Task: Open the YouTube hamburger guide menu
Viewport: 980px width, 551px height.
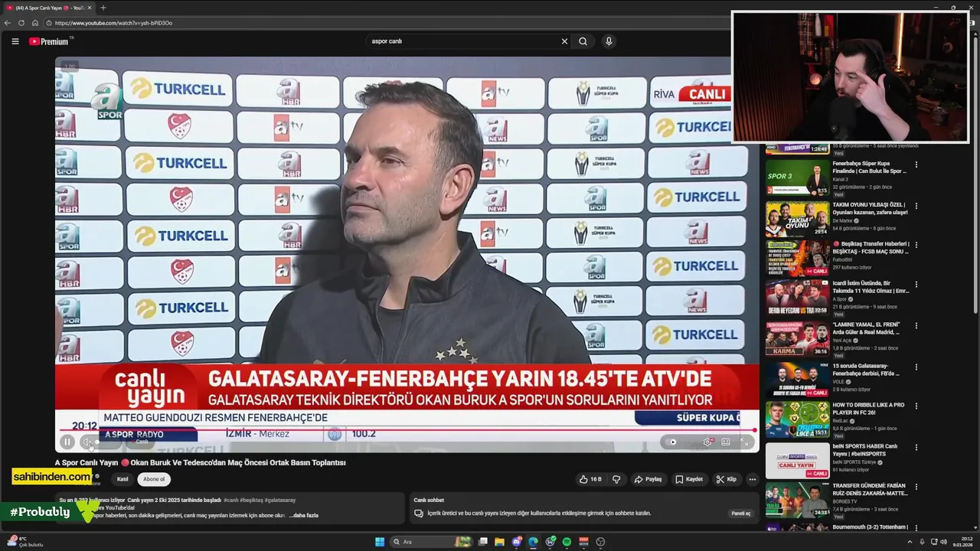Action: (x=15, y=41)
